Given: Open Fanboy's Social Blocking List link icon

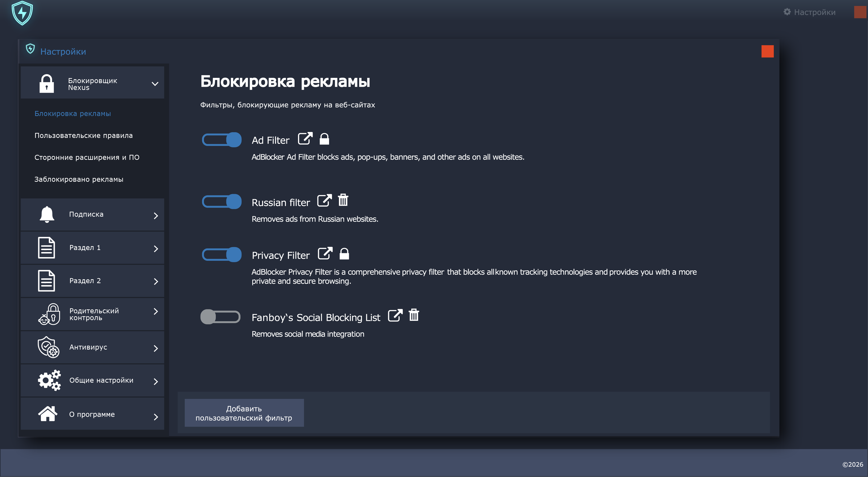Looking at the screenshot, I should [x=395, y=316].
